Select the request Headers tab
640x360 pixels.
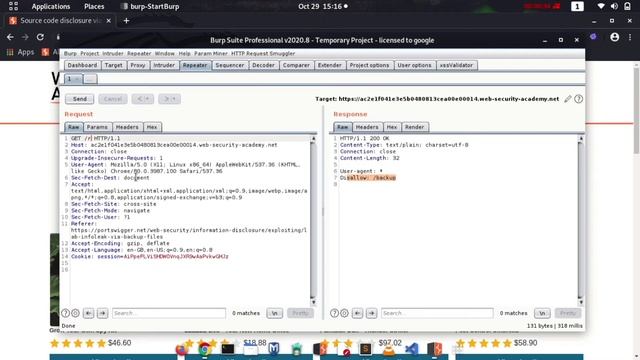click(x=127, y=127)
